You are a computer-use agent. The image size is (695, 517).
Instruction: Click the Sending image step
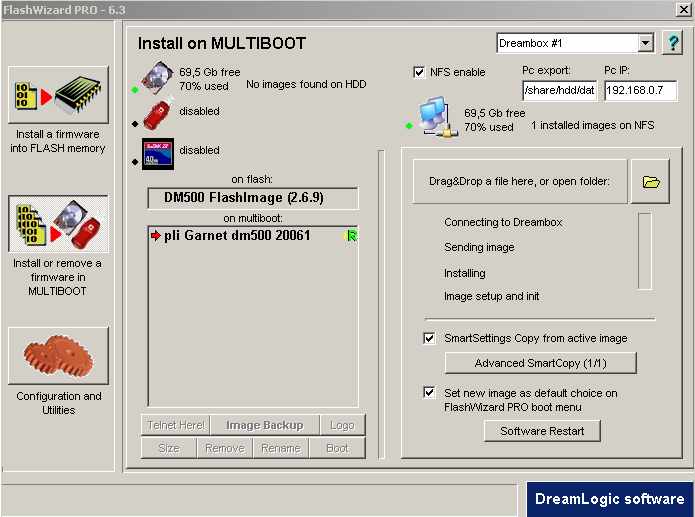point(479,247)
